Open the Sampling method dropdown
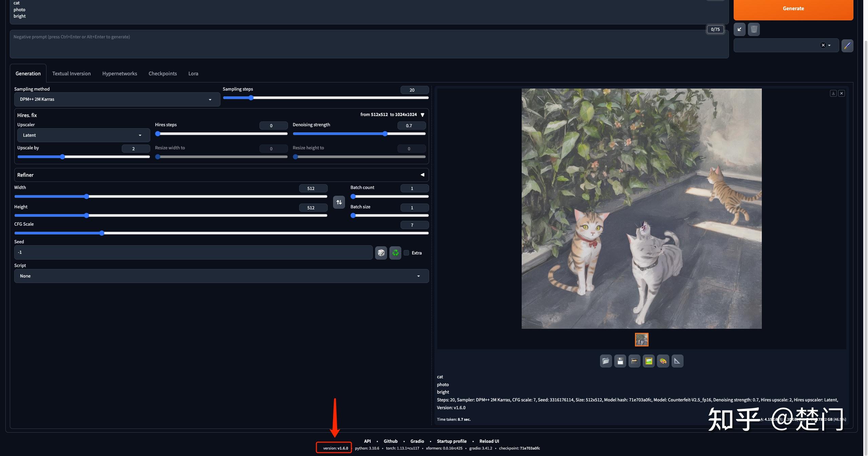 pos(117,99)
